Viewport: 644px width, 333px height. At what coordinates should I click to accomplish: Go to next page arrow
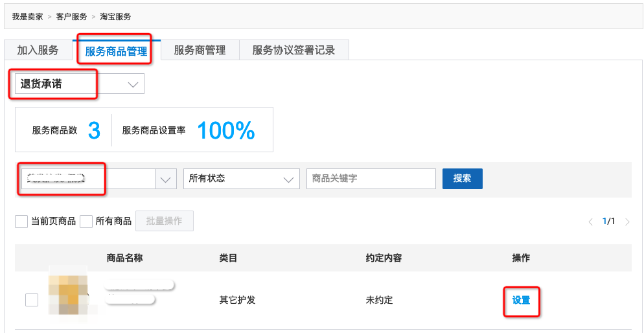click(x=627, y=222)
